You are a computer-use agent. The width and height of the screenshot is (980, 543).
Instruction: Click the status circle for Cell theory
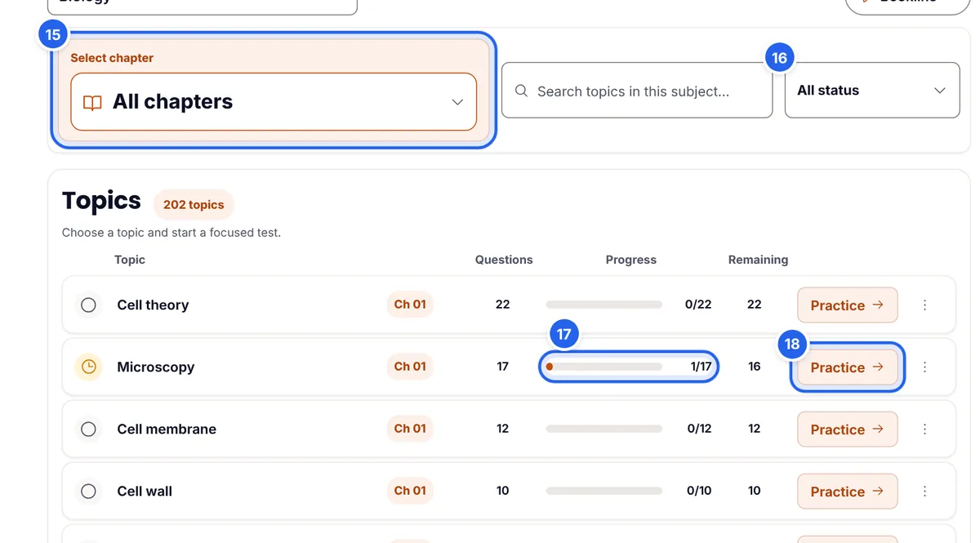pos(88,305)
